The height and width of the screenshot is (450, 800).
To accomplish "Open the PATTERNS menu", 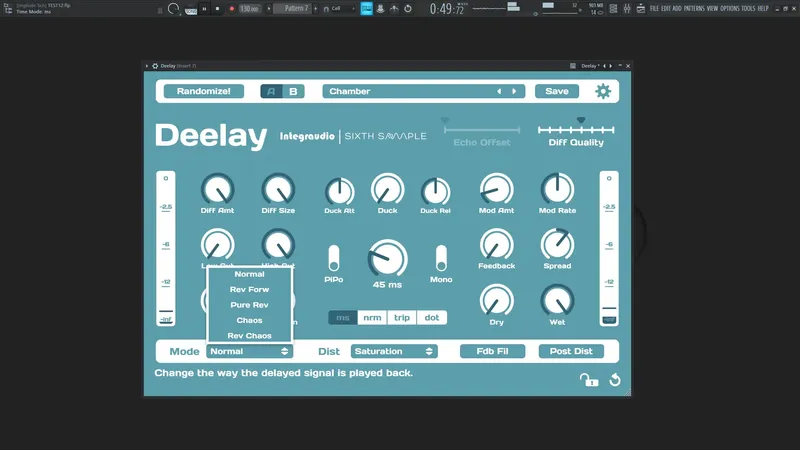I will (x=694, y=9).
